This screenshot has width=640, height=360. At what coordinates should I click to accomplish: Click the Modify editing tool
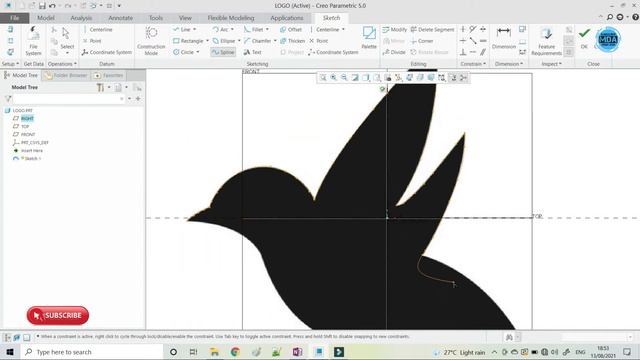(x=394, y=29)
